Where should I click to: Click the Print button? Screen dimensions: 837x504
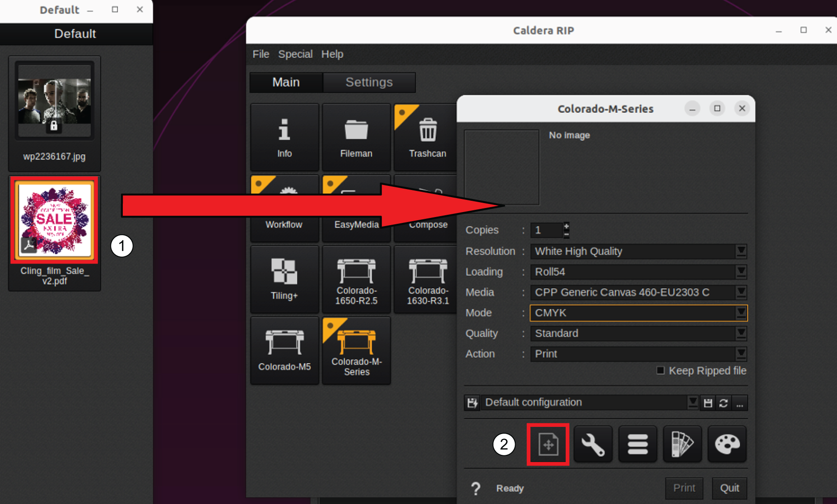point(684,488)
